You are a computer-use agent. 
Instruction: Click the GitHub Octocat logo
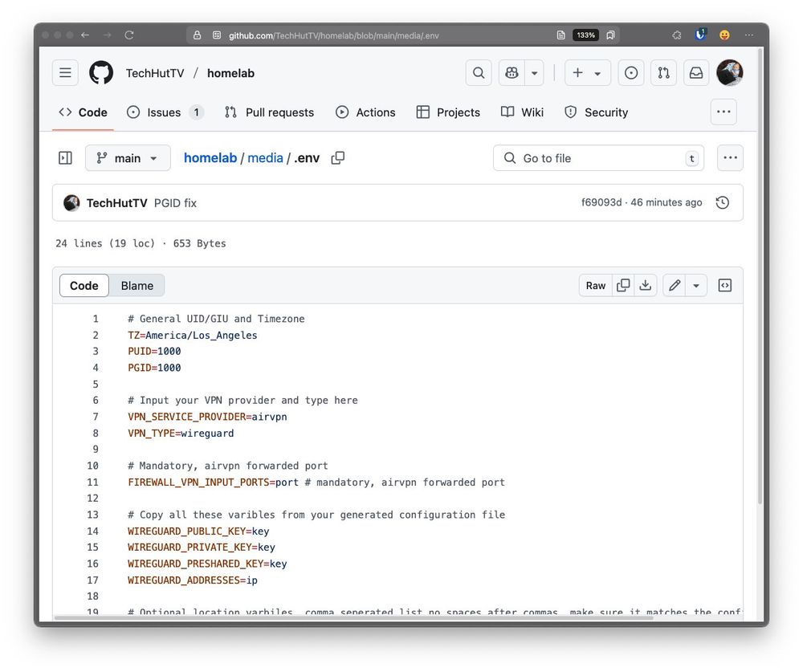pos(101,73)
